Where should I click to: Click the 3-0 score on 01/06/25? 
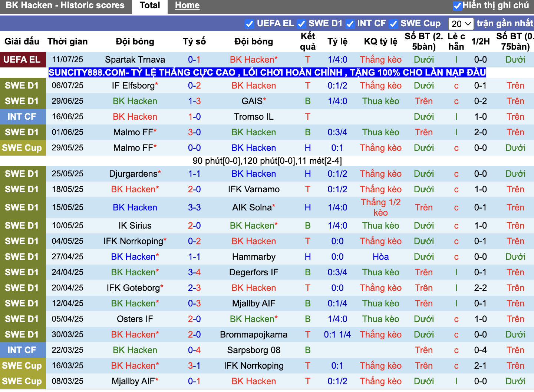194,132
